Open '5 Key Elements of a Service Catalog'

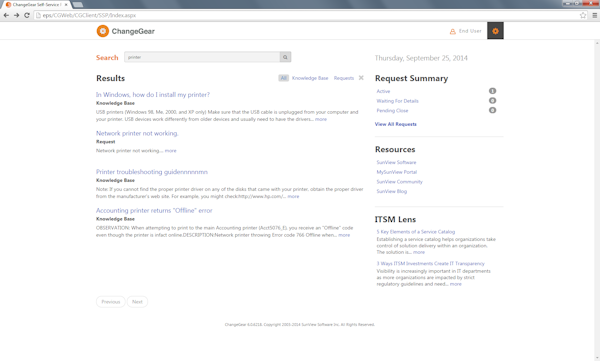[416, 232]
